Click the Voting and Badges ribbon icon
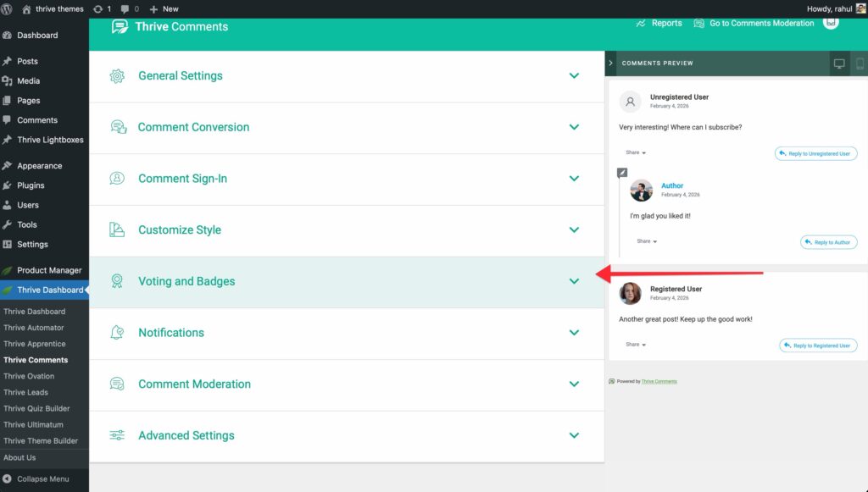868x492 pixels. point(117,281)
